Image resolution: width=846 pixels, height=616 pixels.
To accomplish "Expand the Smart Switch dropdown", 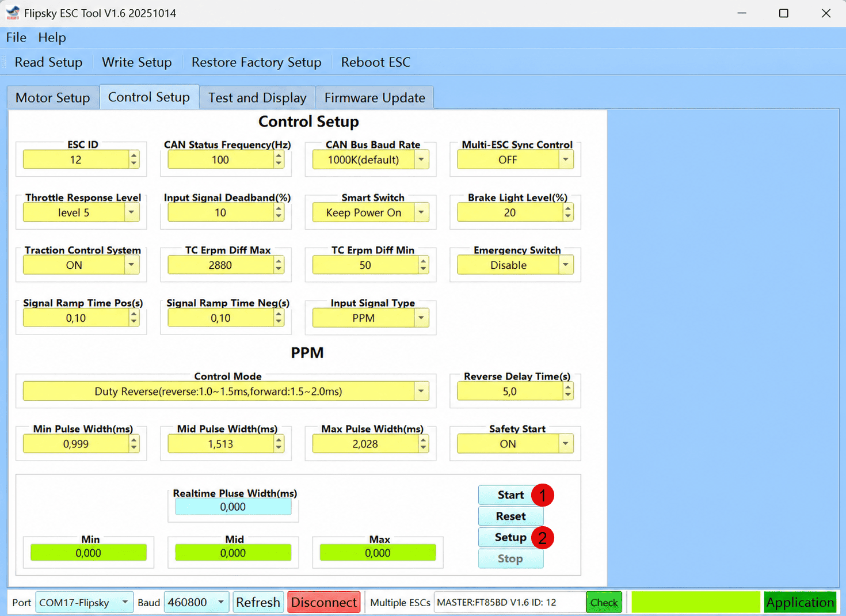I will [371, 213].
